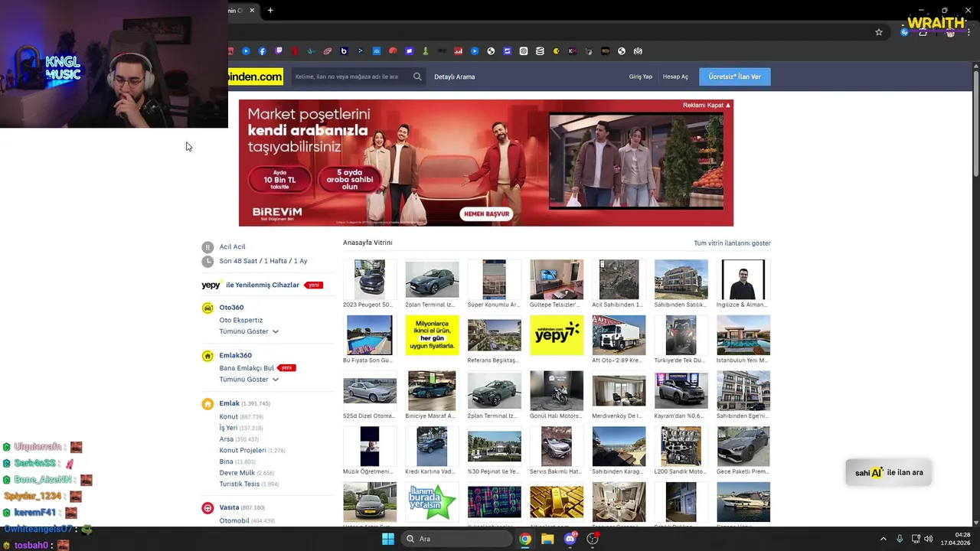Open the Konut Projeleri category

243,451
